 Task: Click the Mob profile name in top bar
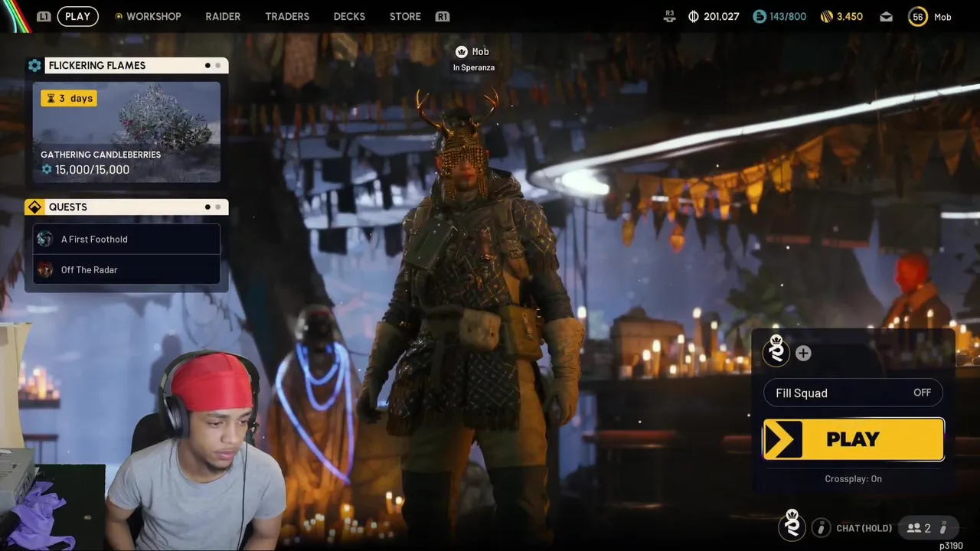click(x=942, y=17)
